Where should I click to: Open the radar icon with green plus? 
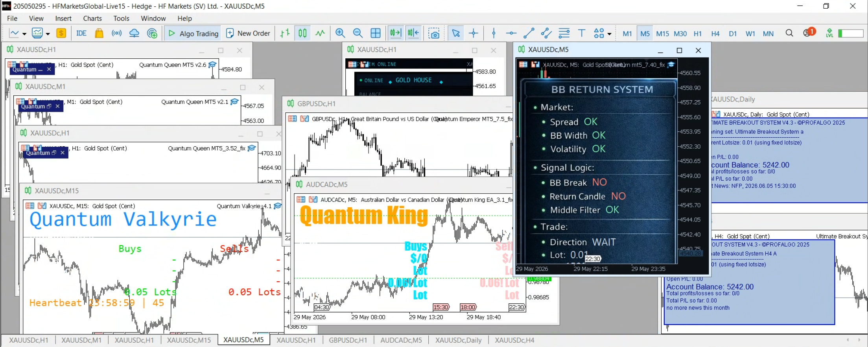[152, 33]
